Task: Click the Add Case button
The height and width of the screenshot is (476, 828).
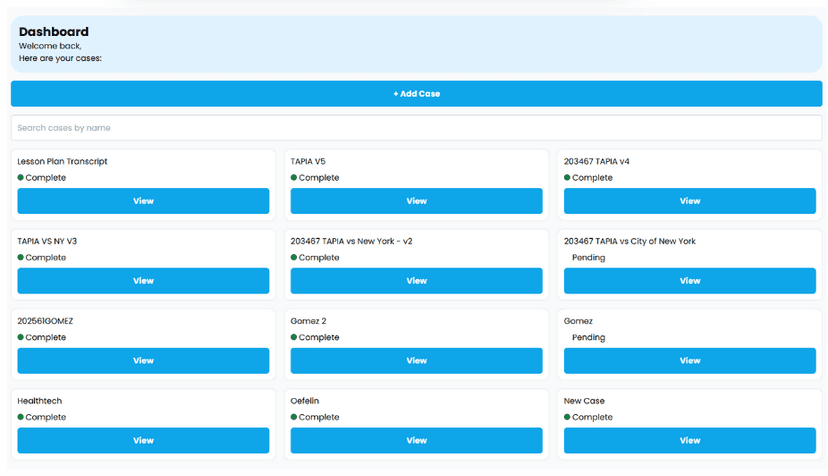Action: (416, 94)
